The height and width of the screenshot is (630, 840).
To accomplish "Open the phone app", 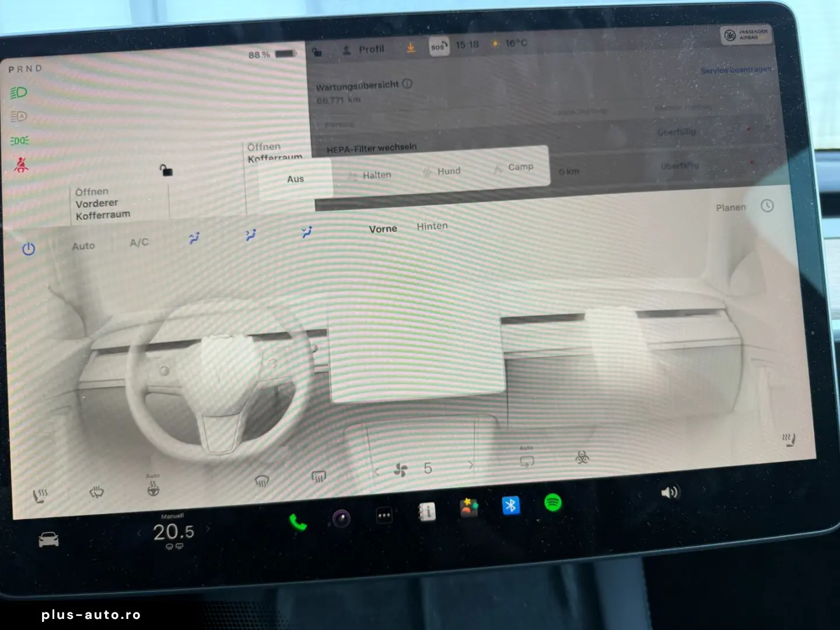I will 298,522.
